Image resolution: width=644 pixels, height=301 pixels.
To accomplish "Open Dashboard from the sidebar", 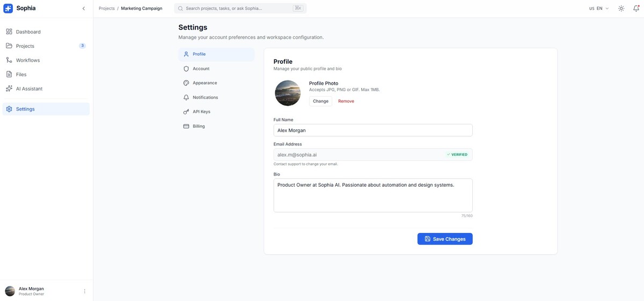I will coord(28,32).
